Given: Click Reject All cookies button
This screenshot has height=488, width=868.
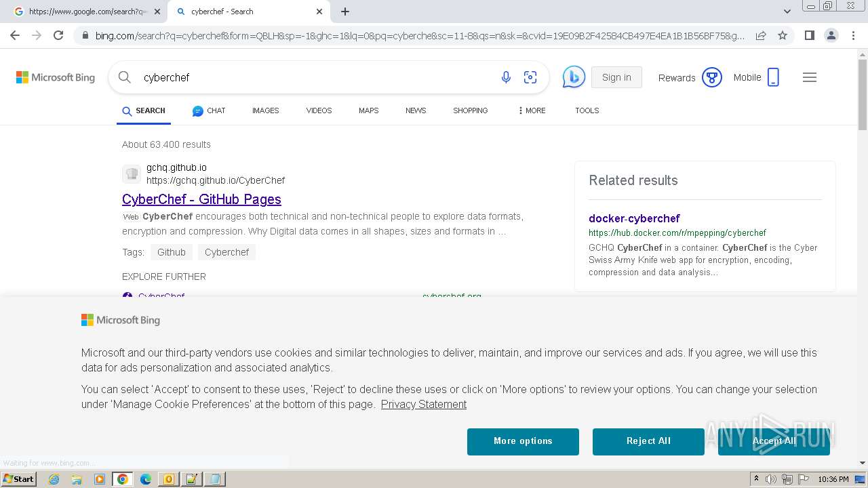Looking at the screenshot, I should point(648,441).
